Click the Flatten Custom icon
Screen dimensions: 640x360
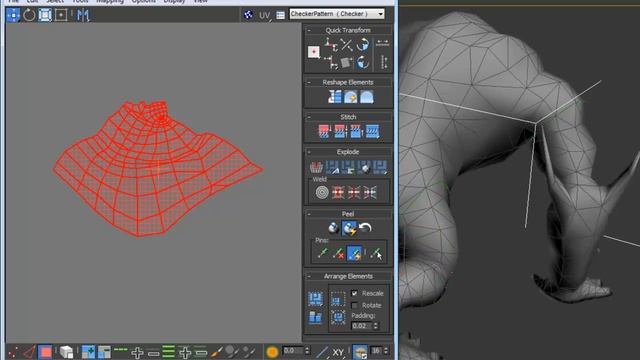[x=380, y=167]
